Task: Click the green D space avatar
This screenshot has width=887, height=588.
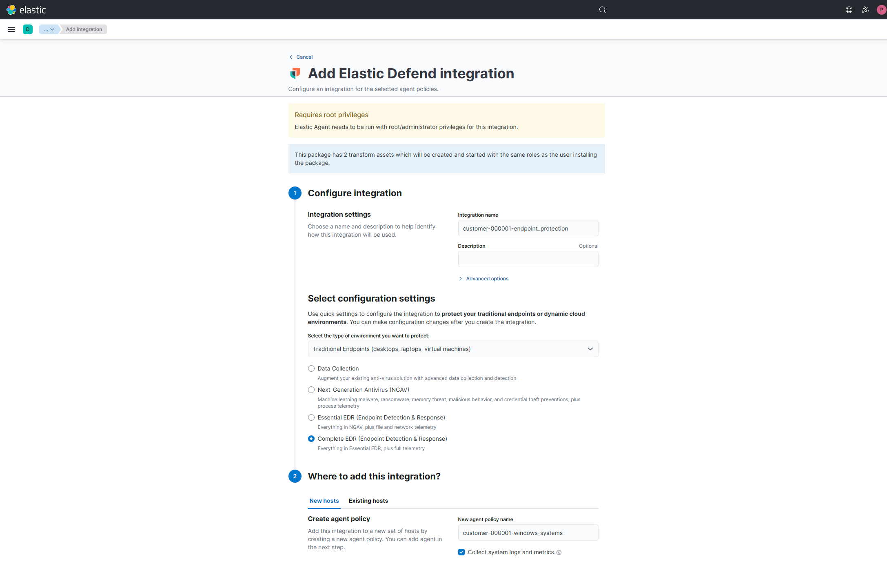Action: click(28, 29)
